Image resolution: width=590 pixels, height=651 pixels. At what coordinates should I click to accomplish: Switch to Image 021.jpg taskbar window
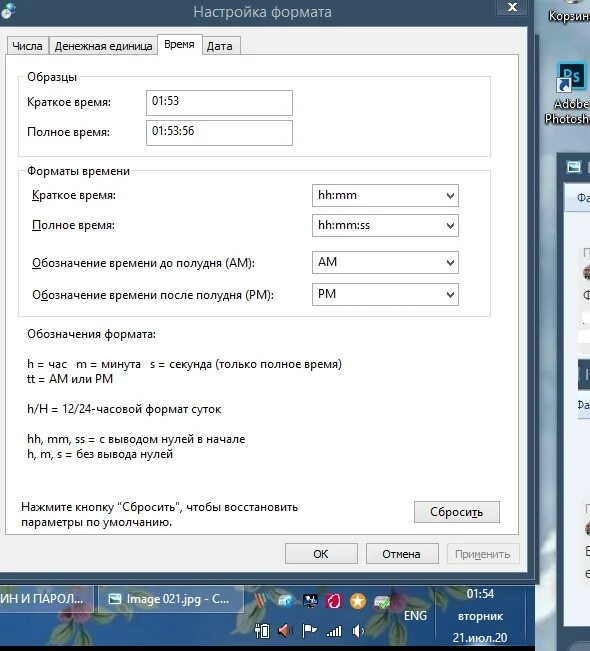click(x=171, y=599)
